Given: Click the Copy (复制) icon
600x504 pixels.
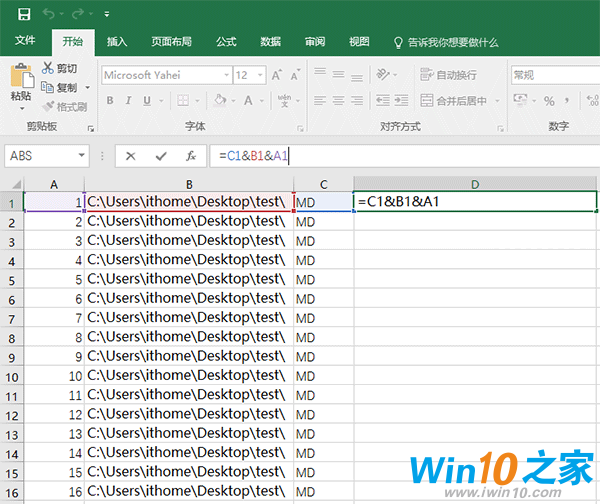Looking at the screenshot, I should 48,87.
